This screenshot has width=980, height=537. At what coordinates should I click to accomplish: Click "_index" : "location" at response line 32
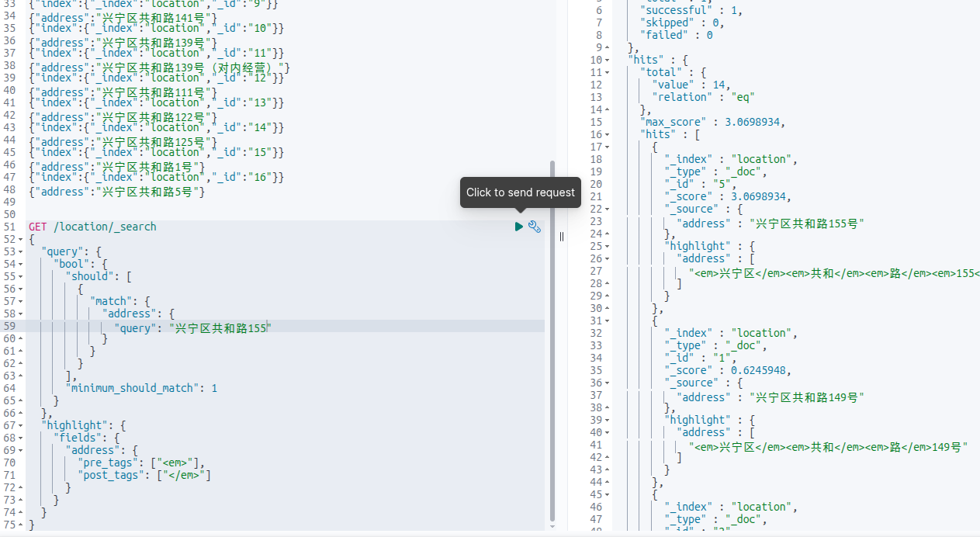pyautogui.click(x=731, y=333)
